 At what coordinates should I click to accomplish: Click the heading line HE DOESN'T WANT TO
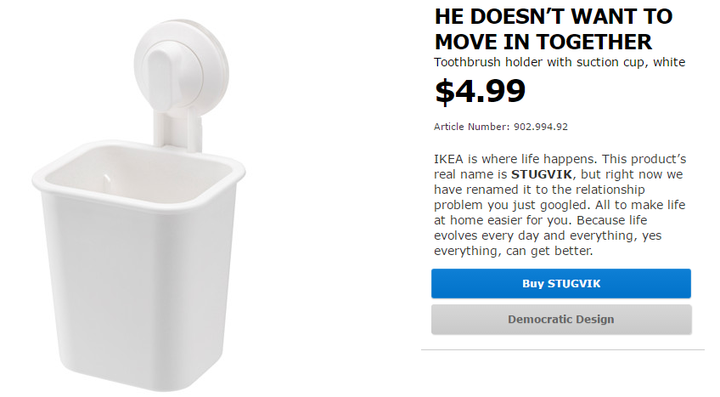click(x=553, y=17)
